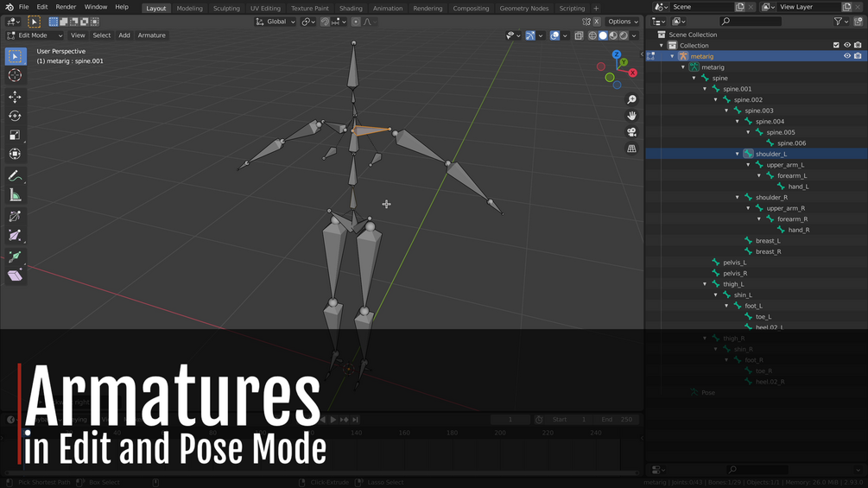The image size is (868, 488).
Task: Open the viewport Select menu
Action: pos(101,35)
